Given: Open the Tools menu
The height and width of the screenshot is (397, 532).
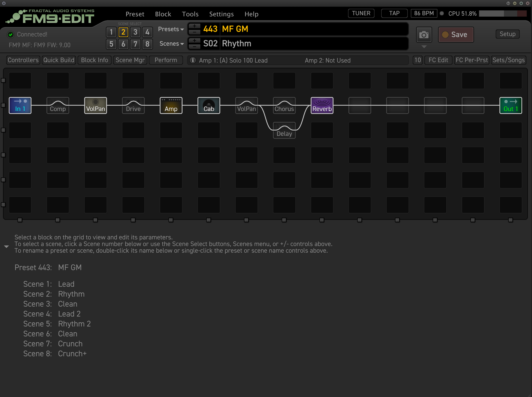Looking at the screenshot, I should 190,14.
